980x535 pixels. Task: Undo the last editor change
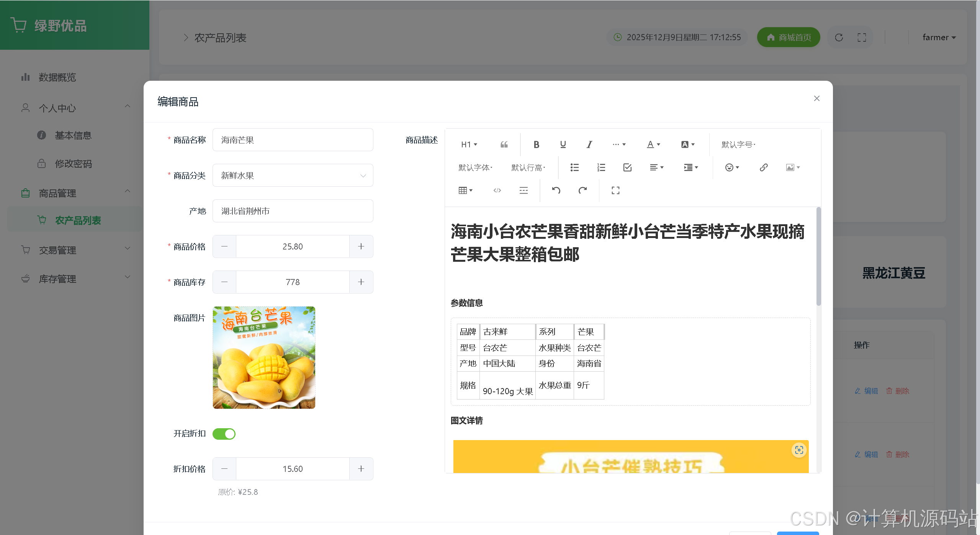pos(556,191)
